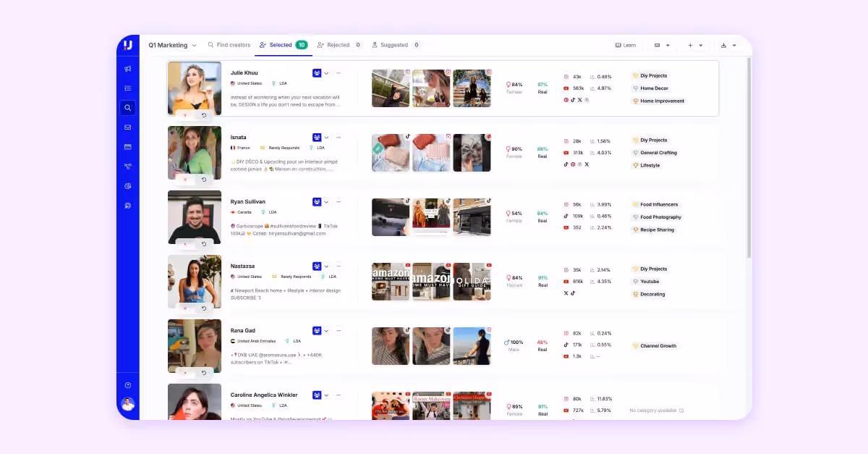Switch to the Suggested tab
The height and width of the screenshot is (454, 868).
(x=395, y=45)
